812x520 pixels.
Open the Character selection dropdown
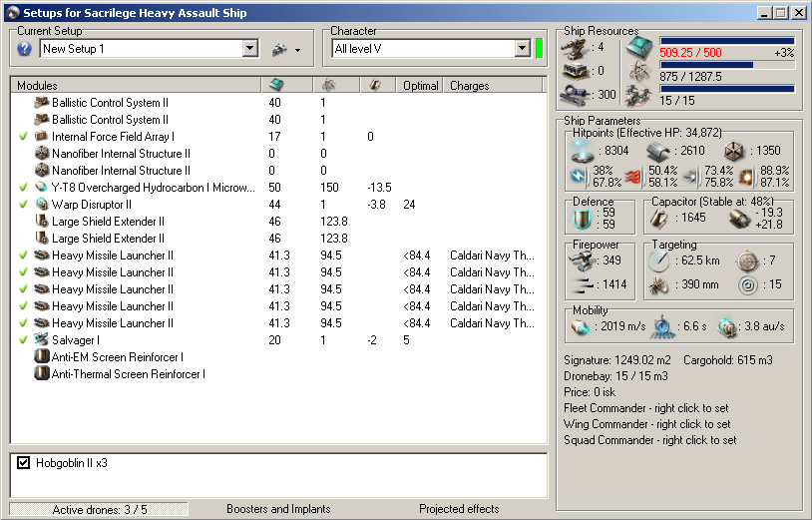522,49
